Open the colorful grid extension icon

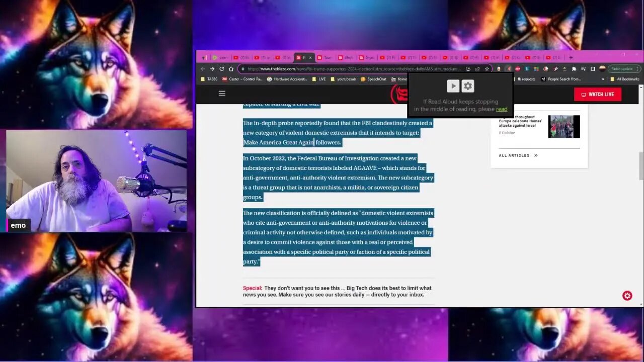coord(536,69)
